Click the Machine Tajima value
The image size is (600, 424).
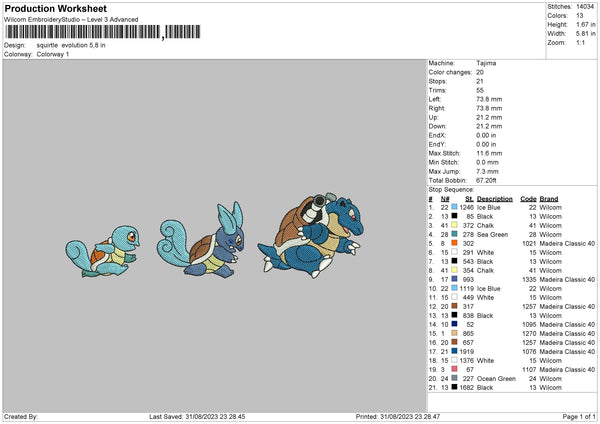(486, 63)
